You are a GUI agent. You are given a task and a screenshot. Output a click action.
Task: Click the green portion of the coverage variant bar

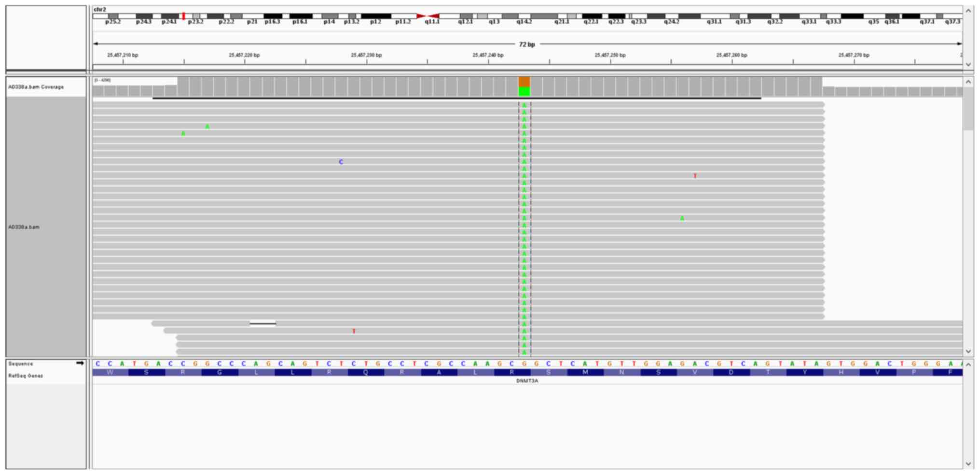524,91
